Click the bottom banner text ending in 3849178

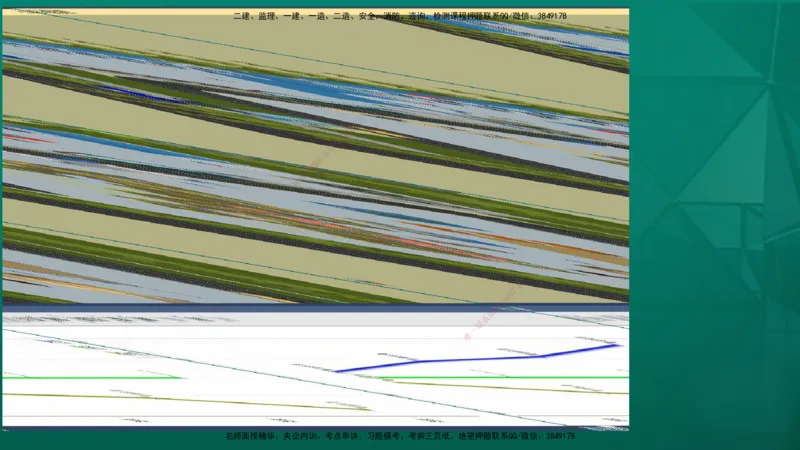coord(399,437)
